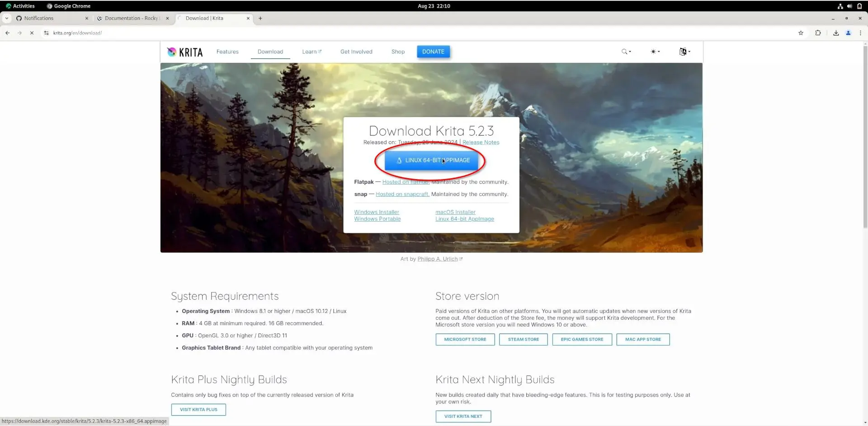Open the Krita site search
Viewport: 868px width, 426px height.
[624, 52]
